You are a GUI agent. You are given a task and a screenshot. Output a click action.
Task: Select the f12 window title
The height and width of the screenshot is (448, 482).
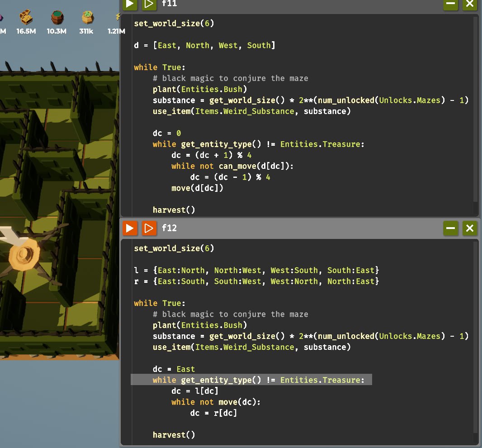tap(169, 228)
